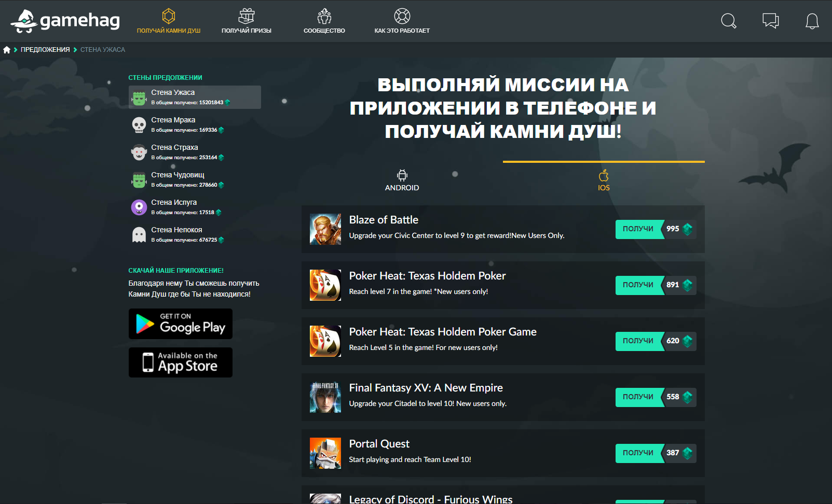Viewport: 832px width, 504px height.
Task: Open СООБЩЕСТВО menu item
Action: tap(324, 21)
